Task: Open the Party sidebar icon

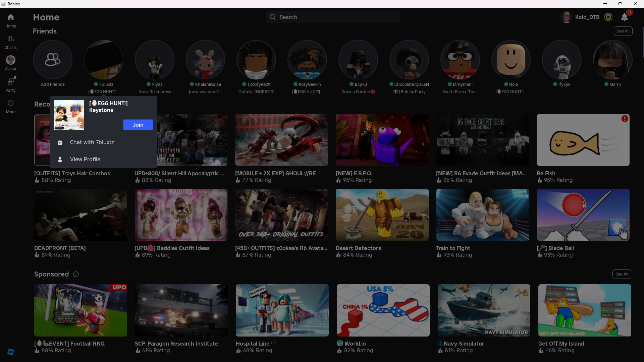Action: (11, 81)
